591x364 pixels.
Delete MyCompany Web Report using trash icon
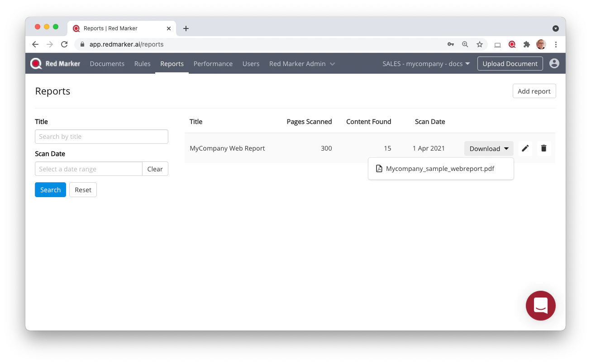click(544, 148)
